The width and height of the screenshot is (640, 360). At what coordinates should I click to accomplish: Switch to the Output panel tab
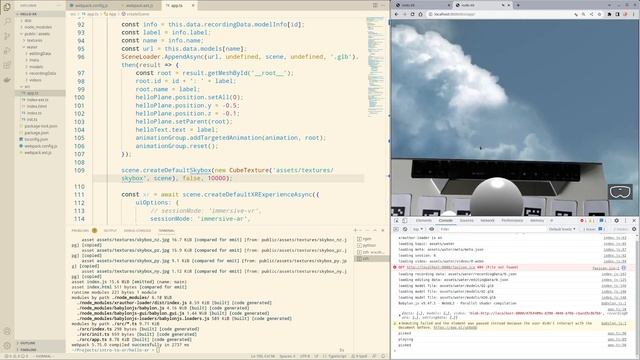pyautogui.click(x=110, y=231)
